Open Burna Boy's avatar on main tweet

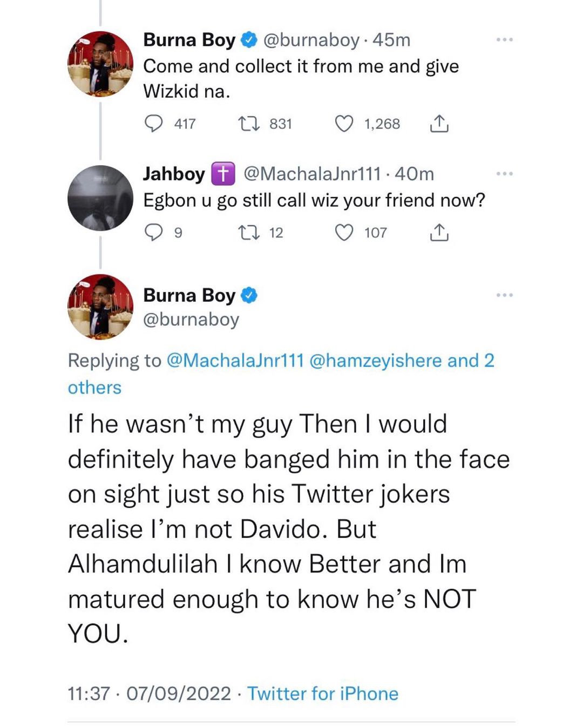pyautogui.click(x=100, y=307)
